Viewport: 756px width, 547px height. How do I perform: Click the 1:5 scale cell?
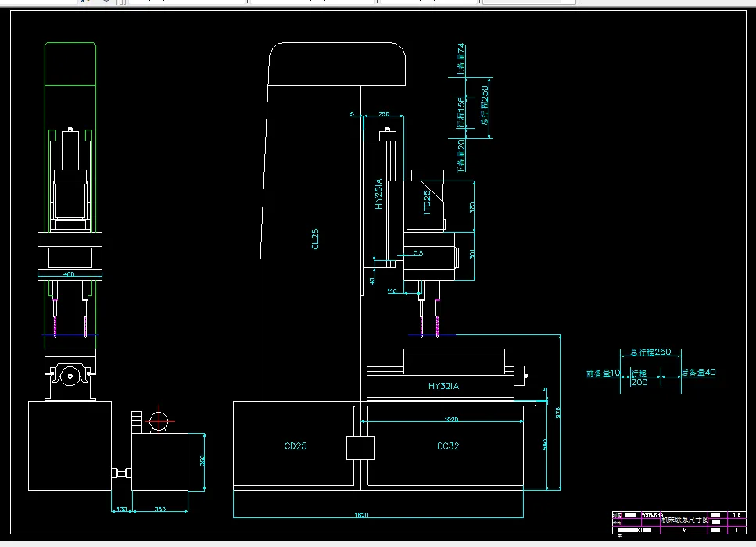(x=736, y=515)
